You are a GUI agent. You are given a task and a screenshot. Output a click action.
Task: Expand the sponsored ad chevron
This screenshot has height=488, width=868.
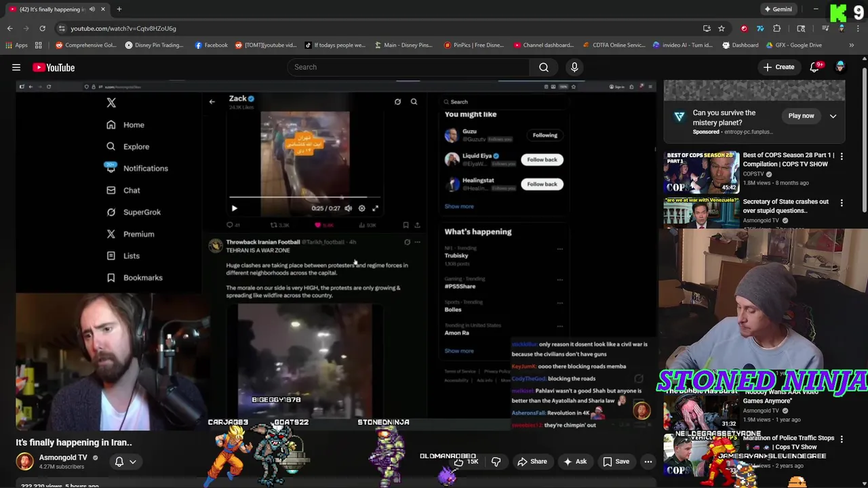tap(833, 116)
